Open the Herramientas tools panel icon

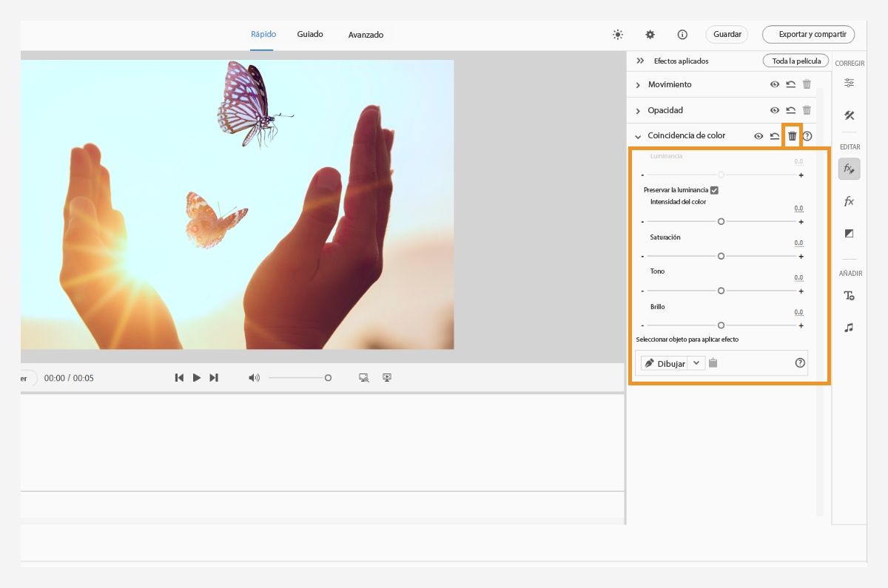click(x=849, y=115)
